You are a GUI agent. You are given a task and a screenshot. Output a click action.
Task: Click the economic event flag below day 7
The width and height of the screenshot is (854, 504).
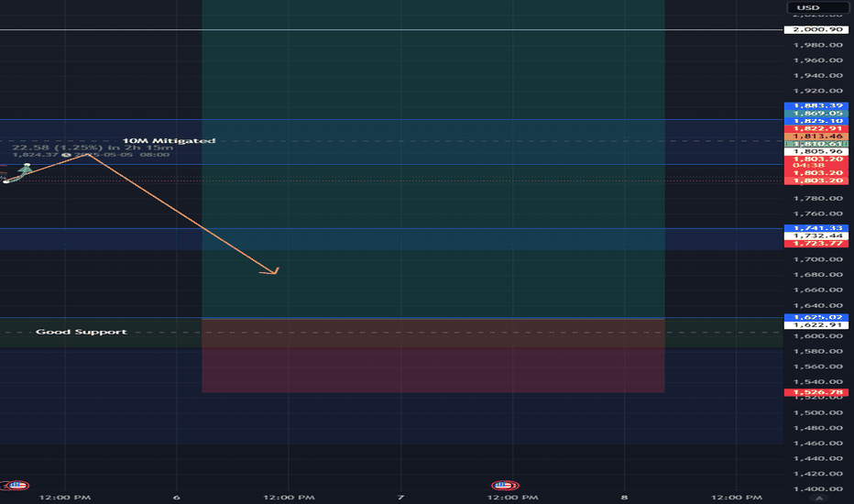(505, 485)
